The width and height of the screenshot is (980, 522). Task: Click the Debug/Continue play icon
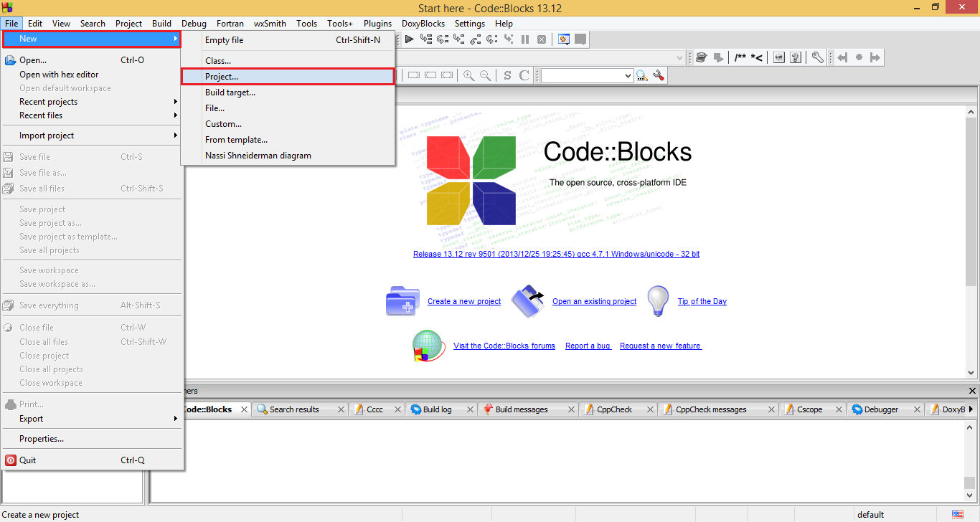(409, 39)
